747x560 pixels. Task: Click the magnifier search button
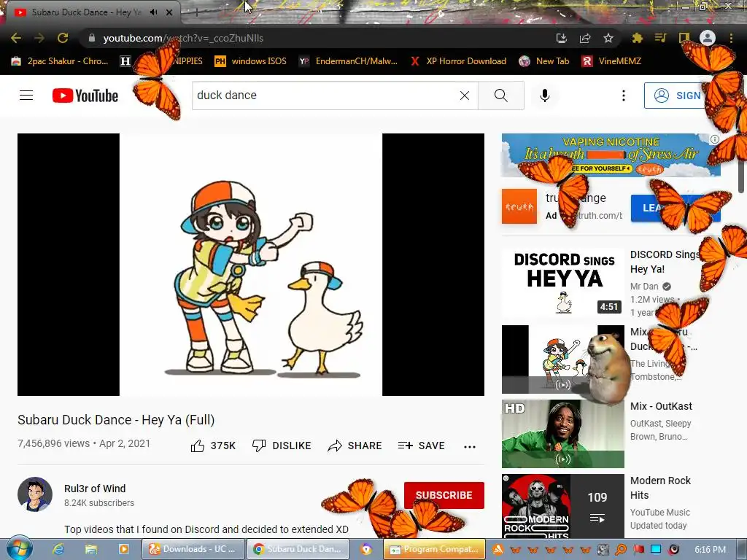(x=500, y=96)
